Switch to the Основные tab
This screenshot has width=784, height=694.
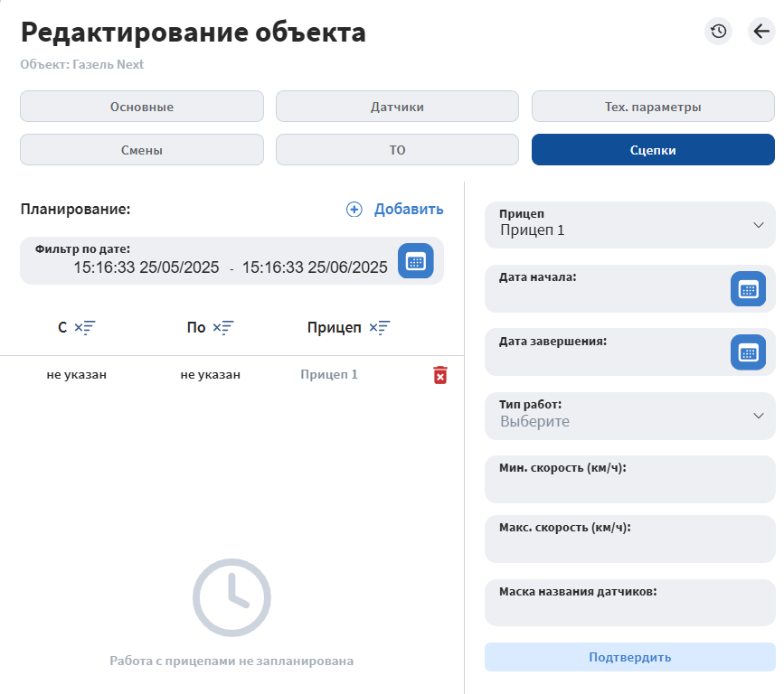142,107
